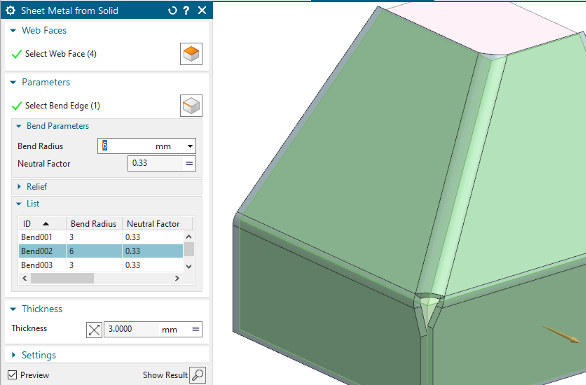Collapse the Bend Parameters group
The width and height of the screenshot is (586, 385).
coord(19,126)
